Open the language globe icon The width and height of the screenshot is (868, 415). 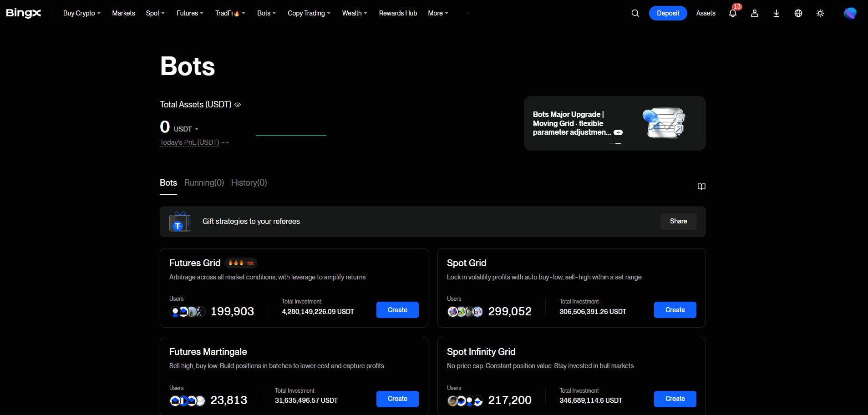click(798, 13)
